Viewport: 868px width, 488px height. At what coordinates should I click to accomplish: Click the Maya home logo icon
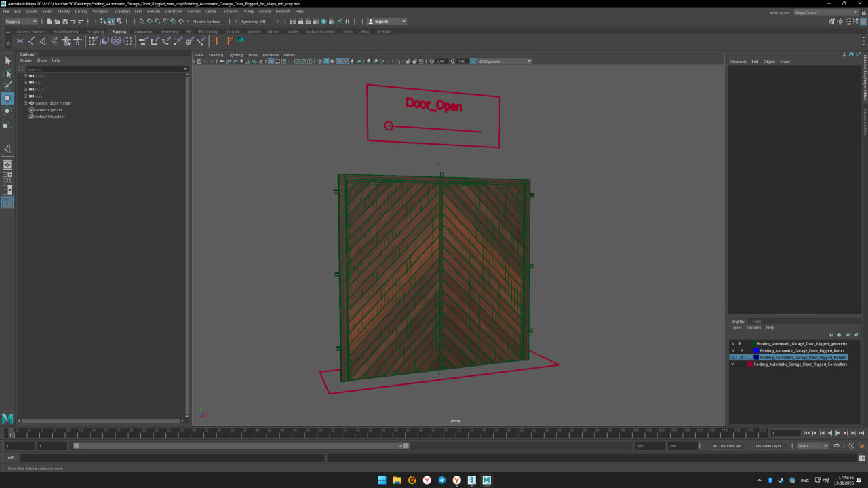(7, 419)
